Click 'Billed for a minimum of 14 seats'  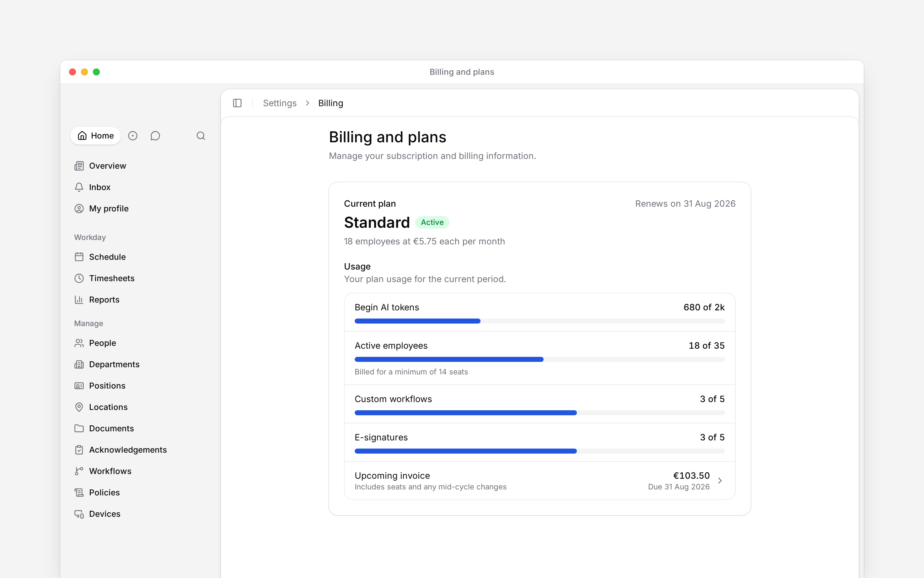pyautogui.click(x=411, y=372)
